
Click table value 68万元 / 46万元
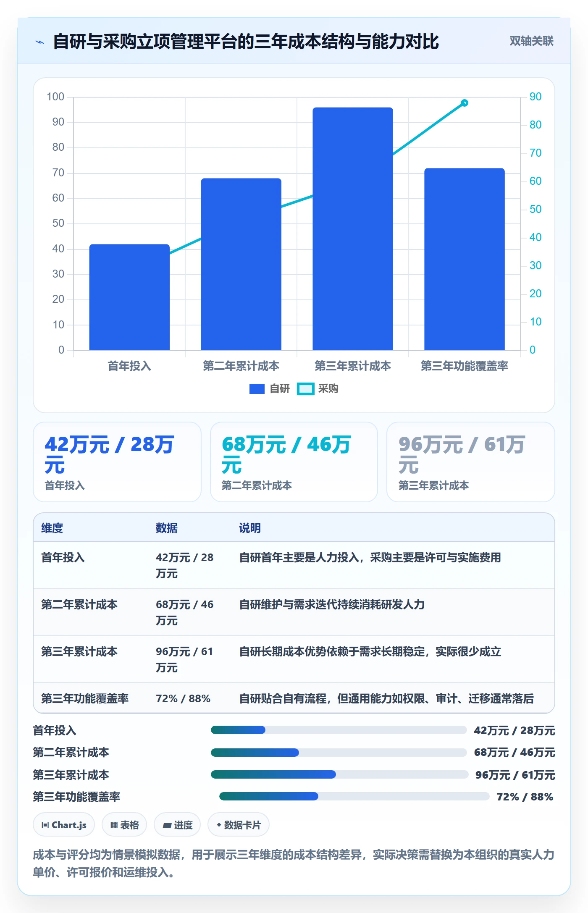pyautogui.click(x=185, y=612)
